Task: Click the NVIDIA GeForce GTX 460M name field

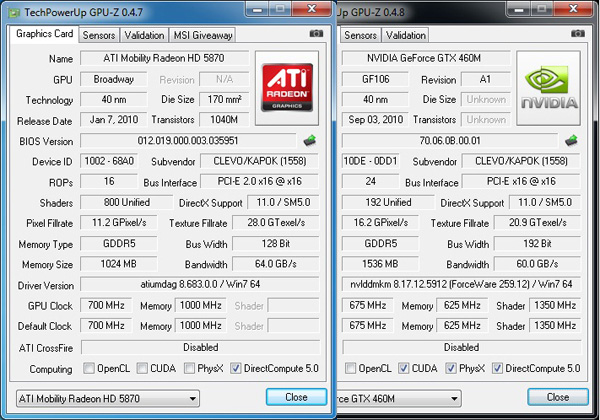Action: pos(426,58)
